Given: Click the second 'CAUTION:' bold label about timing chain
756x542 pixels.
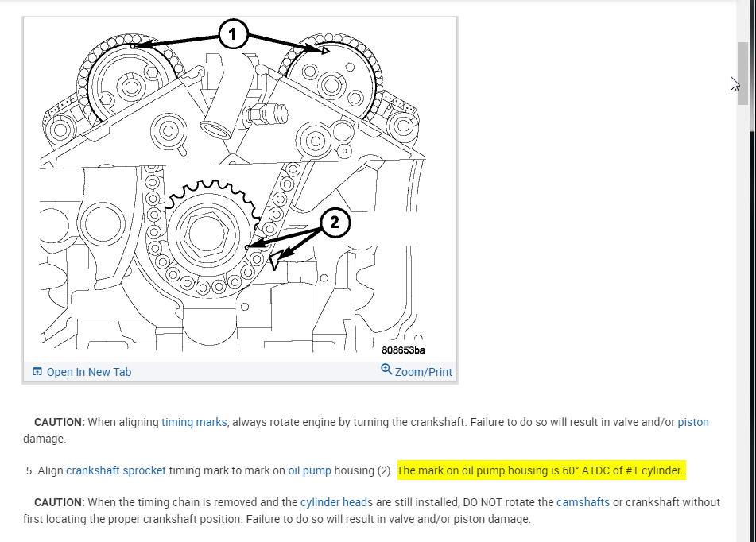Looking at the screenshot, I should [x=60, y=502].
